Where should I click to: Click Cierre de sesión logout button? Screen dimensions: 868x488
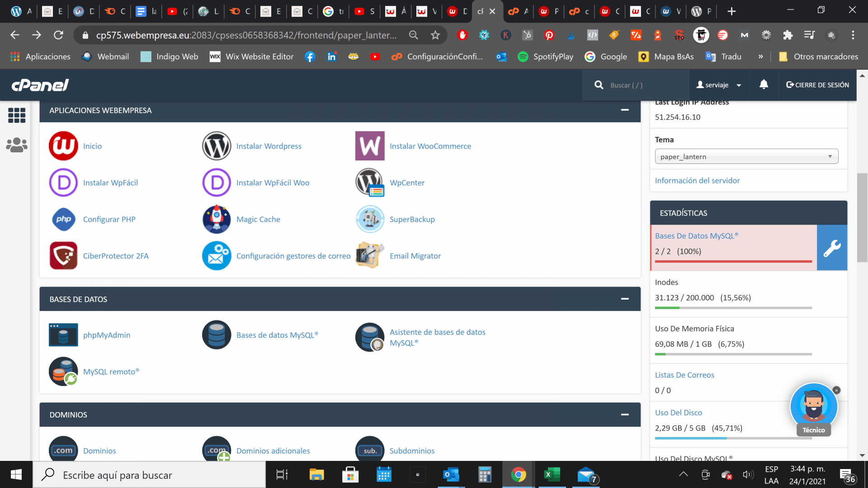817,85
